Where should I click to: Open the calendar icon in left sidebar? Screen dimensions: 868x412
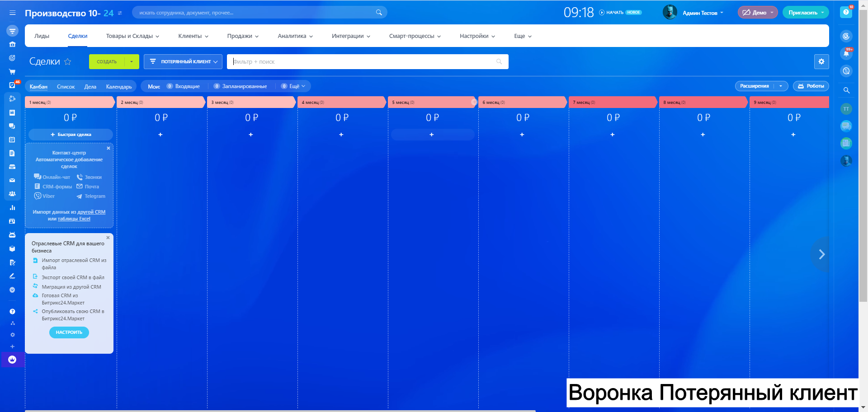point(12,140)
